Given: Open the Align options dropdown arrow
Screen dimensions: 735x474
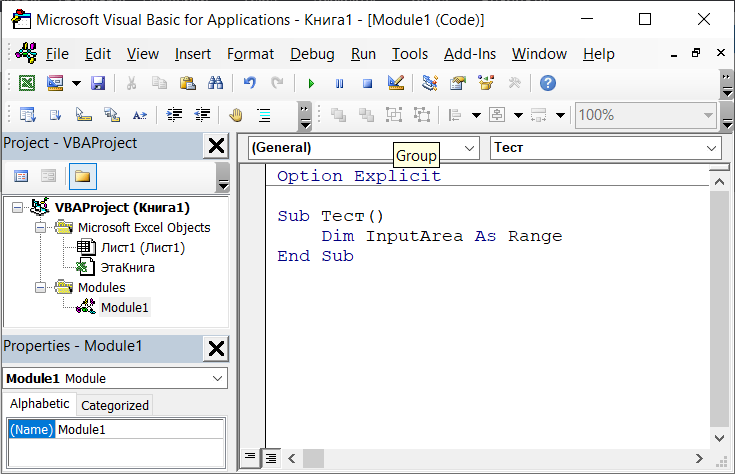Looking at the screenshot, I should click(x=476, y=115).
